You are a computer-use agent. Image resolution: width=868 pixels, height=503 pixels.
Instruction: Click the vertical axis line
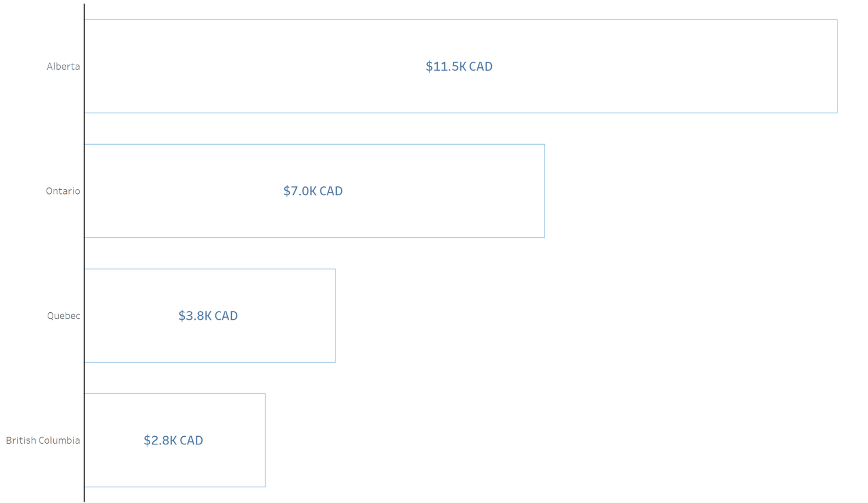click(x=84, y=252)
